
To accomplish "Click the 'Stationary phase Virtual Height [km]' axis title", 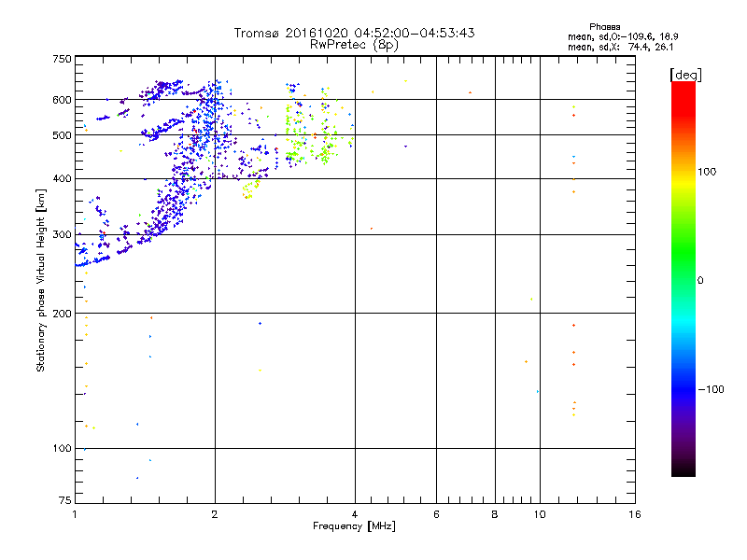I will 41,280.
